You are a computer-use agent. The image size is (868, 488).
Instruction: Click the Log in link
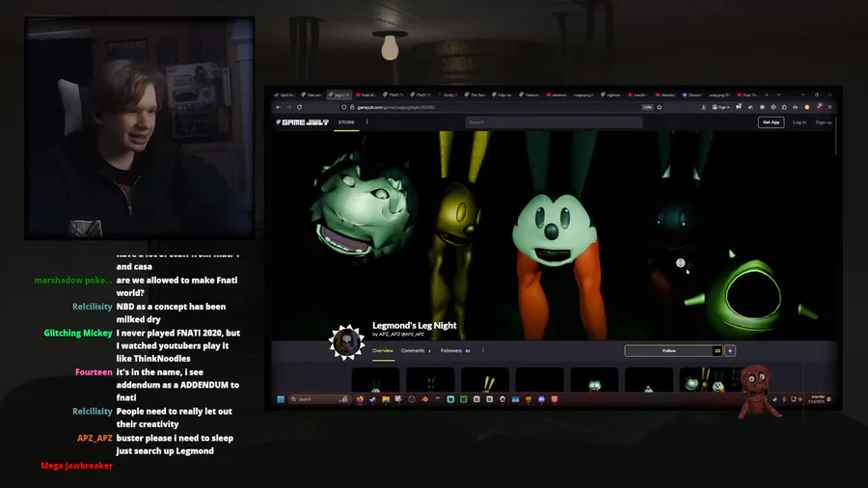[x=800, y=122]
